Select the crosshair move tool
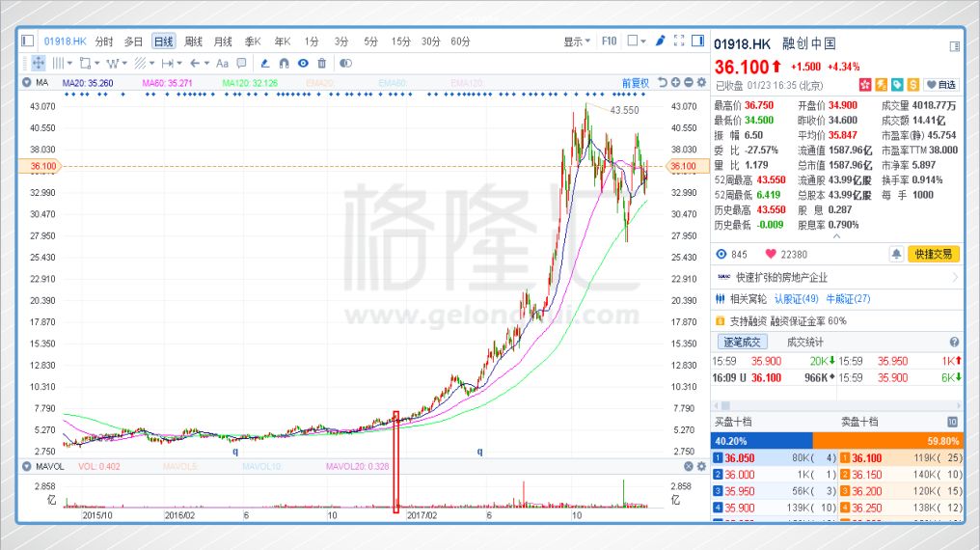Image resolution: width=980 pixels, height=550 pixels. pyautogui.click(x=39, y=63)
